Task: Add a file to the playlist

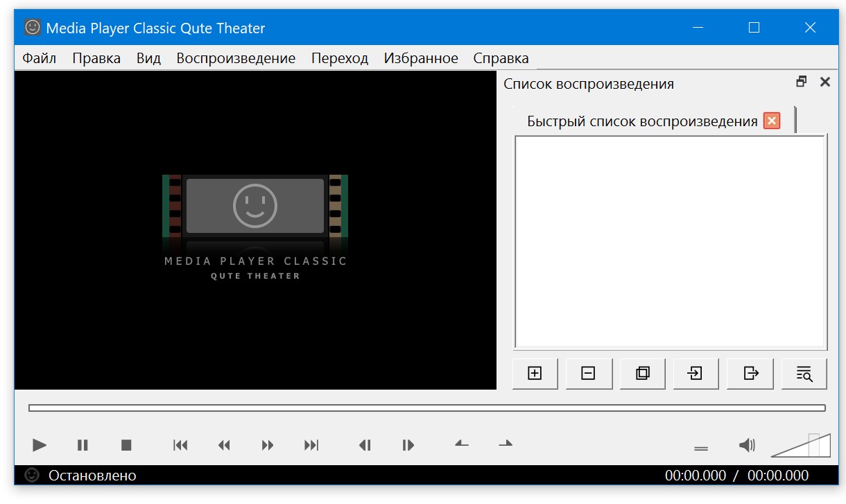Action: pyautogui.click(x=535, y=373)
